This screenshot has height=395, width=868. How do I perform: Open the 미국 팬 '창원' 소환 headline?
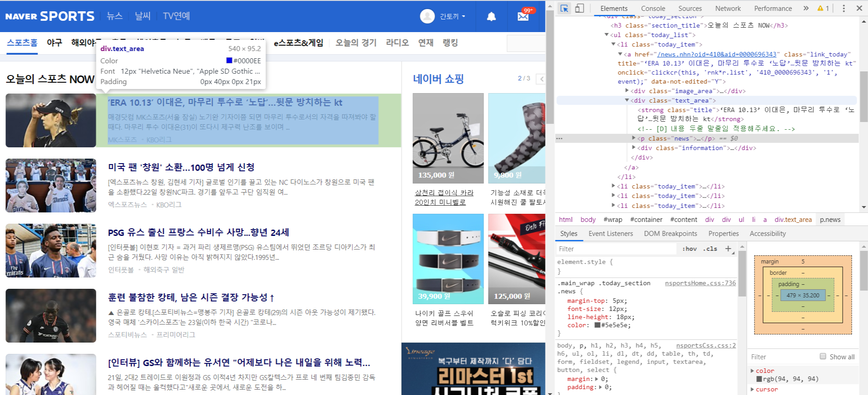tap(181, 167)
